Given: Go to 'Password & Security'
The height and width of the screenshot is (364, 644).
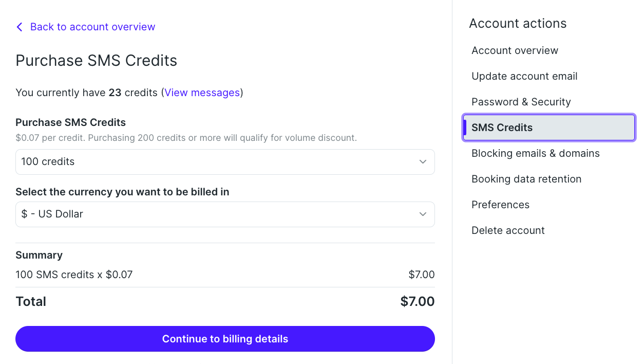Looking at the screenshot, I should pyautogui.click(x=521, y=102).
